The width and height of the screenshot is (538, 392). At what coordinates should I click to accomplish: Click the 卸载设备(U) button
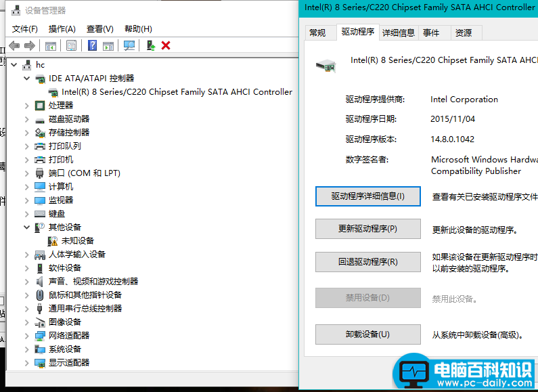coord(368,334)
